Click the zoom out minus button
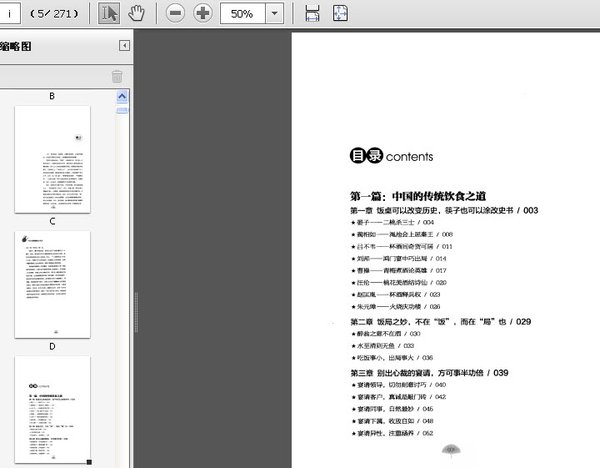 click(175, 13)
